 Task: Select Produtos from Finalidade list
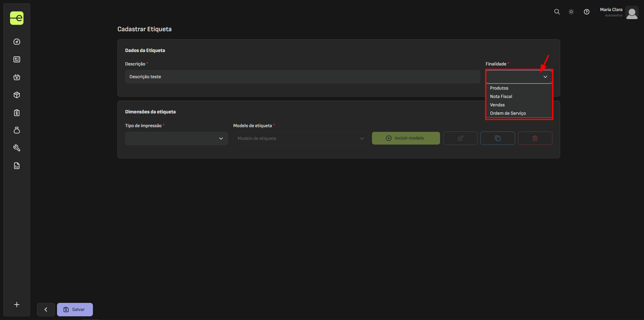pos(519,88)
